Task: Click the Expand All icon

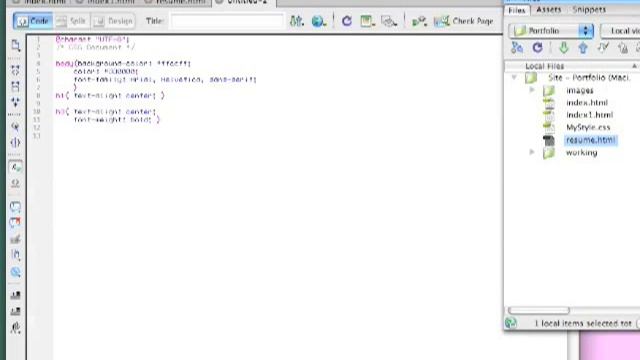Action: pyautogui.click(x=16, y=102)
